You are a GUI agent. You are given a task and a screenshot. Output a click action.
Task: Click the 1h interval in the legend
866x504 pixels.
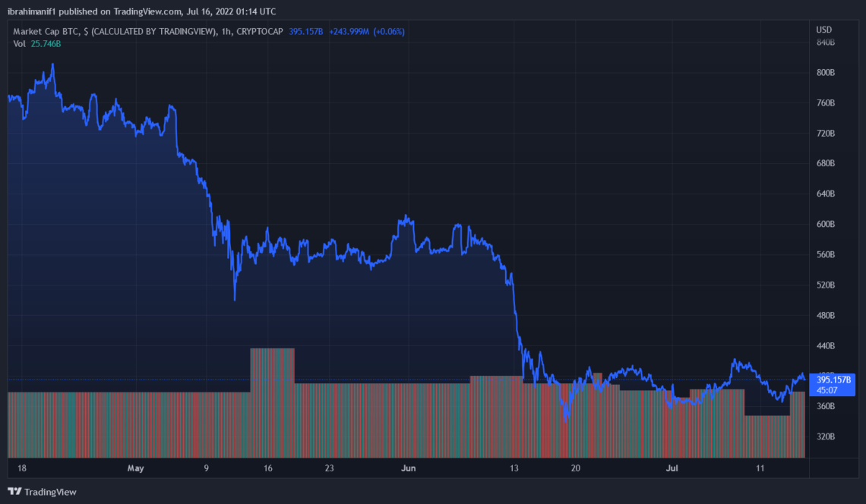pos(226,31)
